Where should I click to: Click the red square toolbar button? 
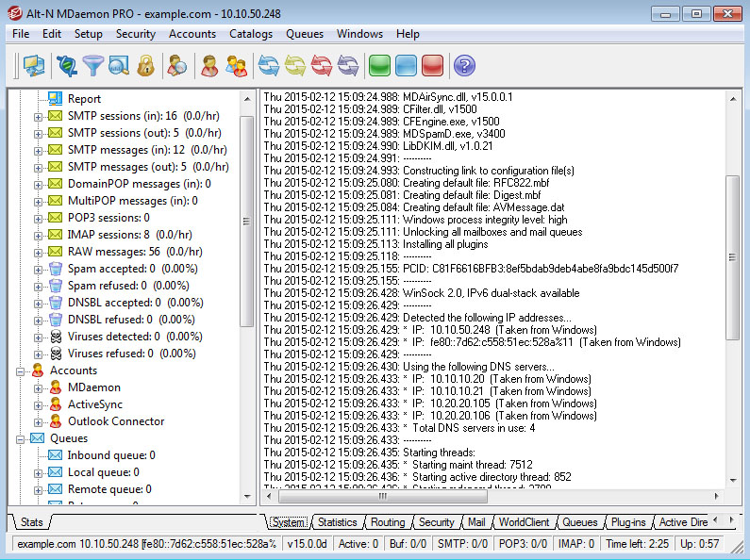pos(432,66)
